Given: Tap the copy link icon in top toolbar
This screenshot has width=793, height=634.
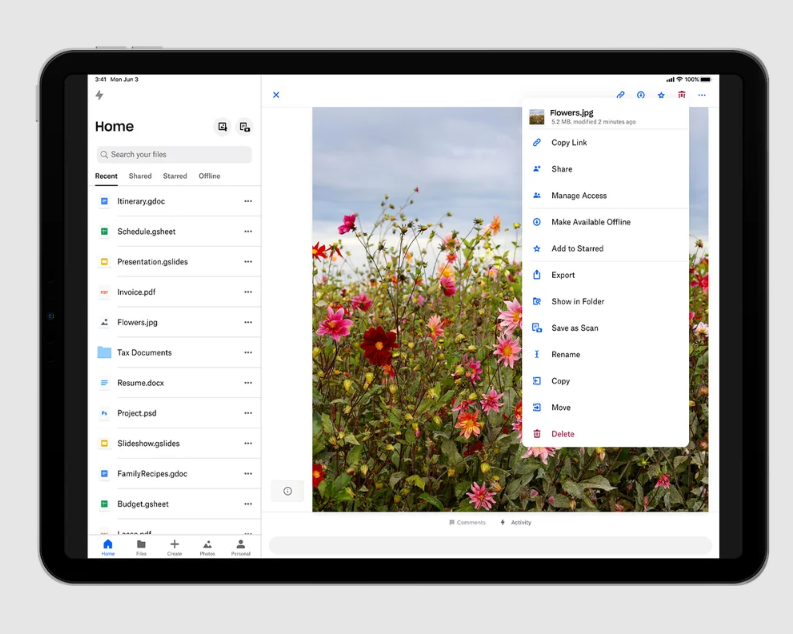Looking at the screenshot, I should click(x=620, y=95).
